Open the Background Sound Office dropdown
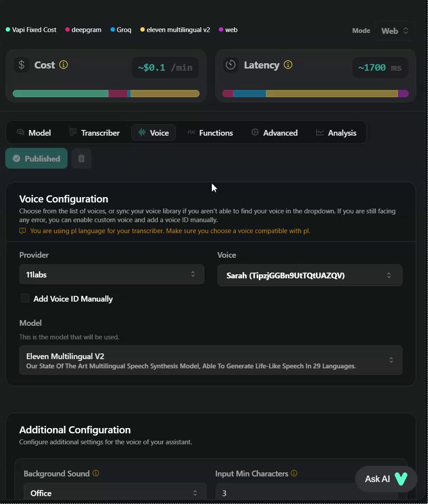Screen dimensions: 428x504 click(x=114, y=493)
